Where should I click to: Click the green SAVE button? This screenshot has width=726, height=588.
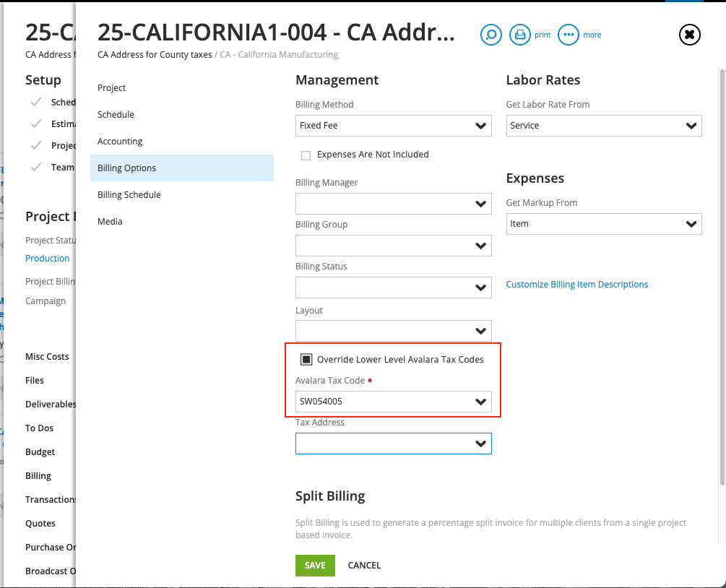(315, 566)
